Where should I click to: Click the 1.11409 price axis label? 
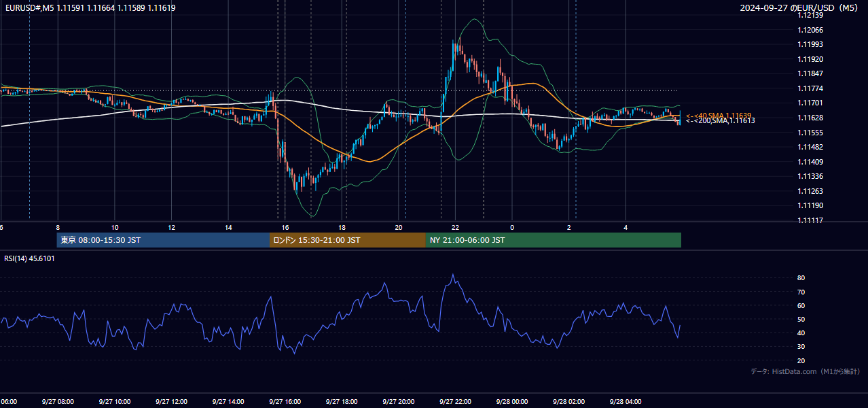pyautogui.click(x=810, y=162)
